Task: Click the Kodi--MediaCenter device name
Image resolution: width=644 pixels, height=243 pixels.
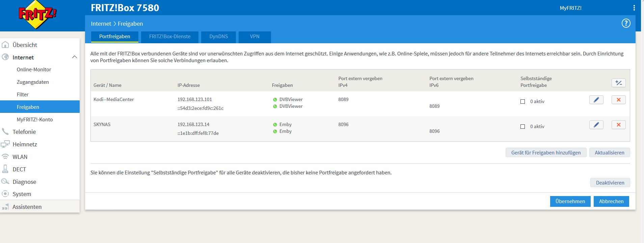Action: pyautogui.click(x=113, y=99)
